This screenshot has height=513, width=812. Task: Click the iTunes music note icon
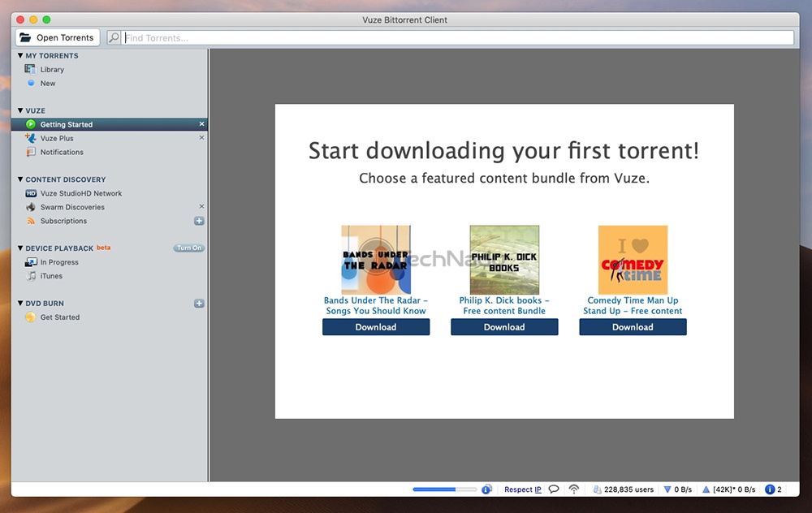point(31,276)
